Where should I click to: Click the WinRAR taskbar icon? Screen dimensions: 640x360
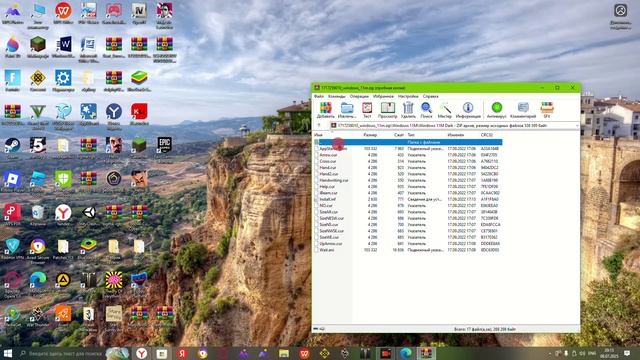click(x=426, y=353)
